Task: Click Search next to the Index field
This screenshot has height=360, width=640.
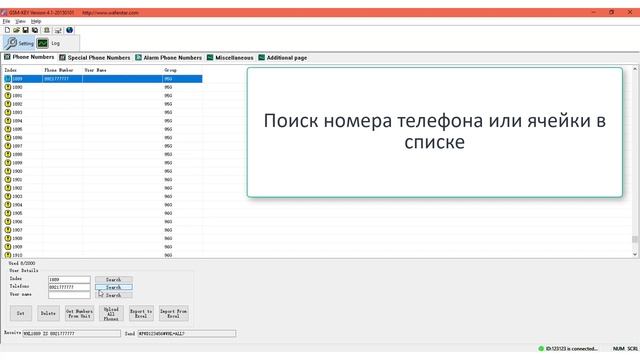Action: [113, 280]
